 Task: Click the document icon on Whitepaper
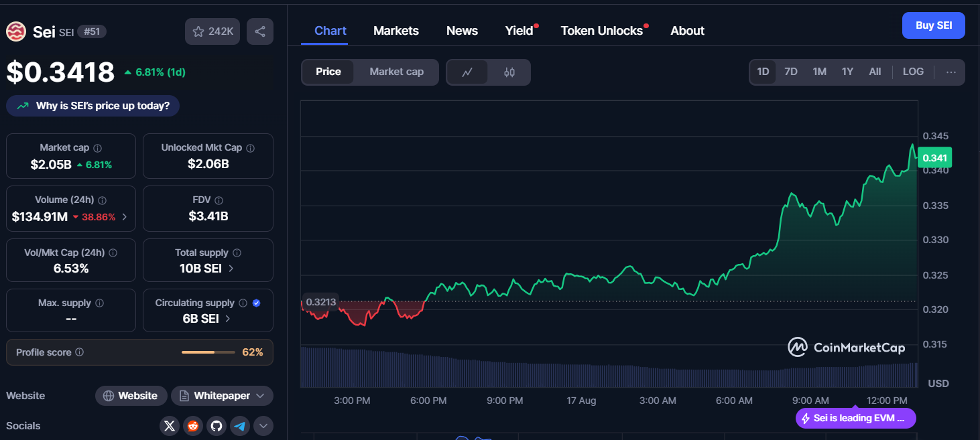click(x=184, y=396)
